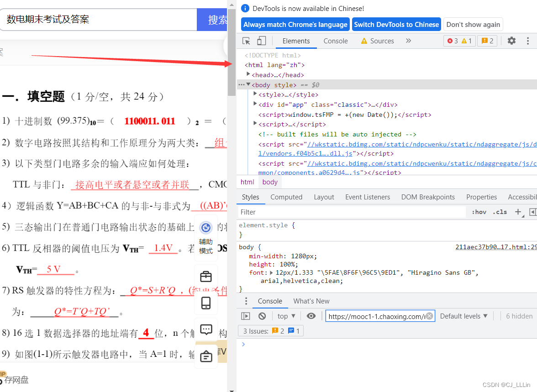Open the What's New drawer tab
Image resolution: width=537 pixels, height=392 pixels.
click(x=311, y=301)
